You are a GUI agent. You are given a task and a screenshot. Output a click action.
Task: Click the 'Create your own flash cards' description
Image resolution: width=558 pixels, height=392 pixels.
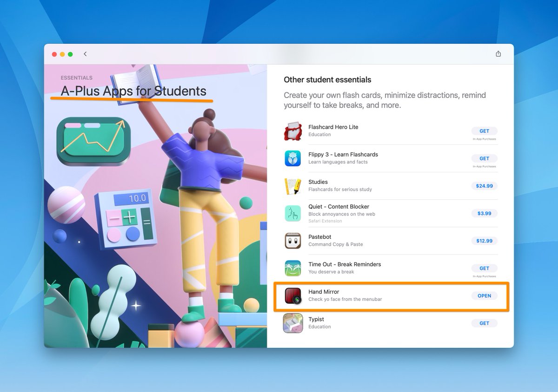(385, 100)
